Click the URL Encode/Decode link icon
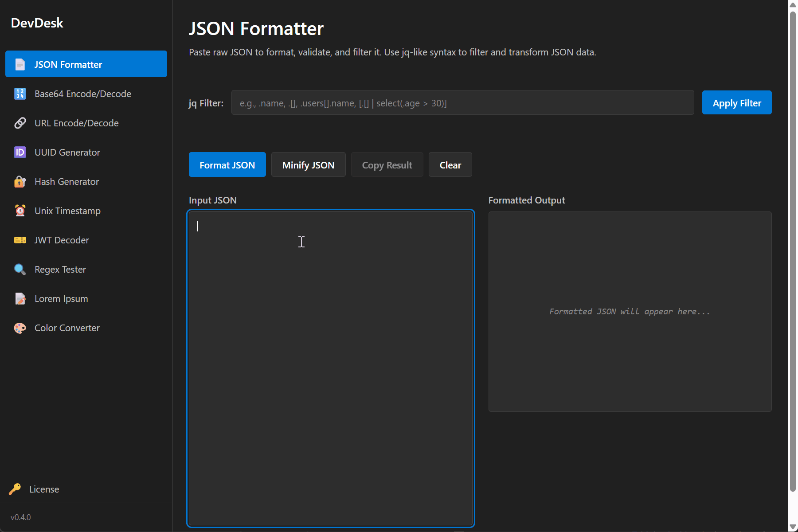 click(x=20, y=123)
